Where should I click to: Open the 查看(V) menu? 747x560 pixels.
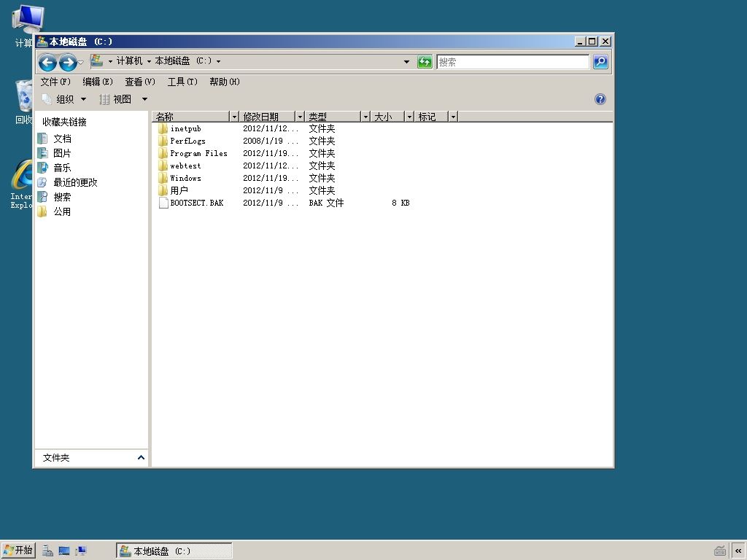pos(140,82)
